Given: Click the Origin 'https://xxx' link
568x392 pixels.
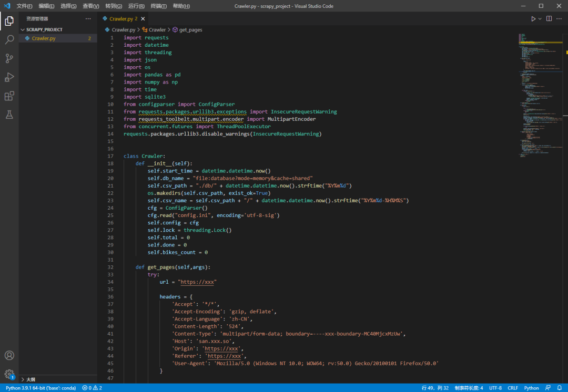Looking at the screenshot, I should coord(221,348).
